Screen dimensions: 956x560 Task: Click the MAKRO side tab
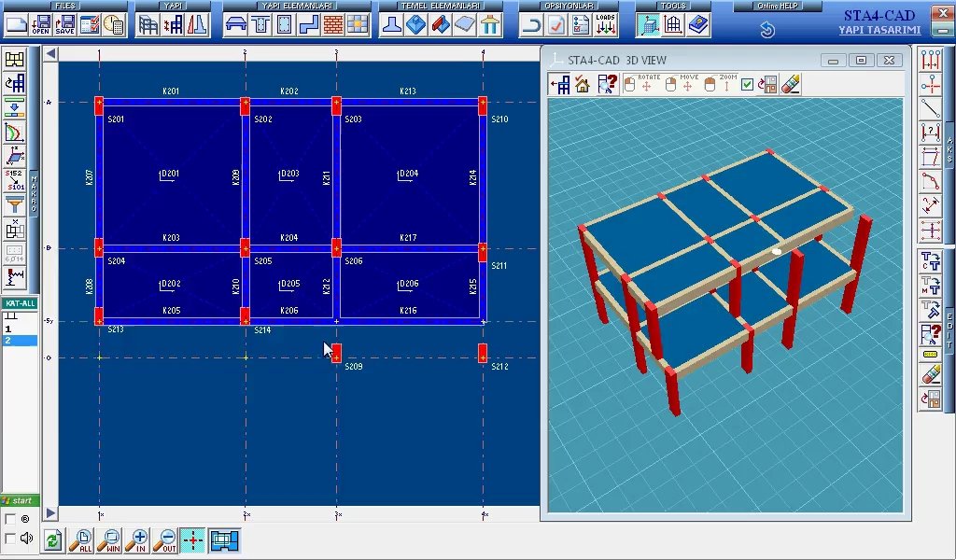click(35, 194)
